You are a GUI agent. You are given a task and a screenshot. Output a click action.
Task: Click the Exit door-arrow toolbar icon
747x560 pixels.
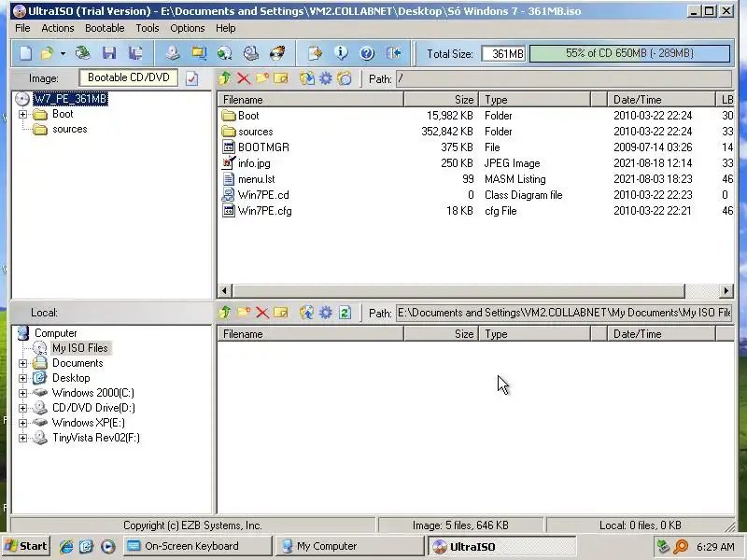[393, 53]
